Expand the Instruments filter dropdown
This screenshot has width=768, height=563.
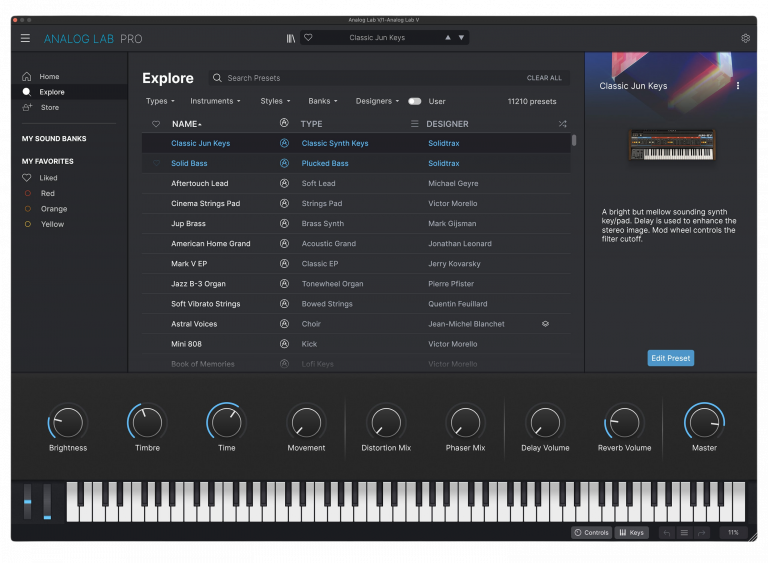click(216, 101)
